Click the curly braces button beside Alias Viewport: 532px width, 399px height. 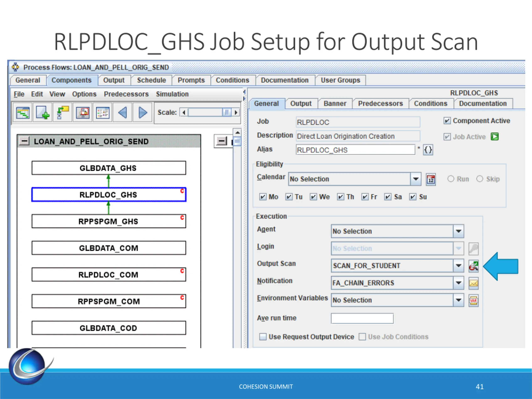point(428,150)
